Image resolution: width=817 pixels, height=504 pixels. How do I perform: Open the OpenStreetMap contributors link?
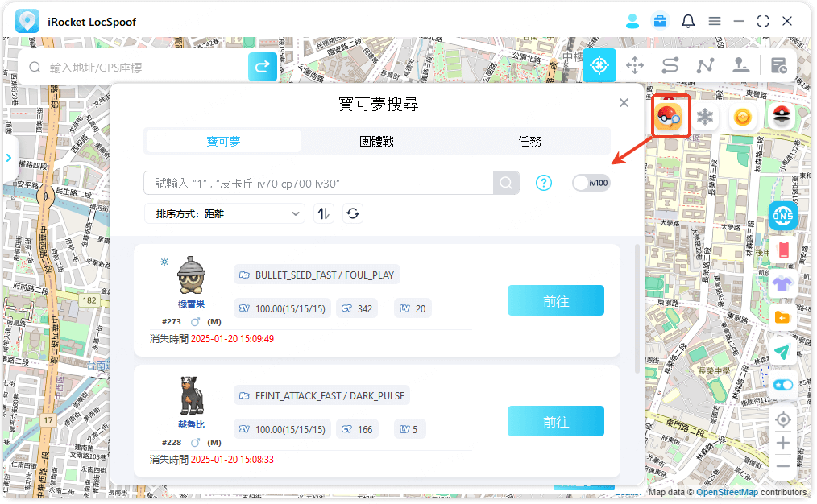point(727,492)
